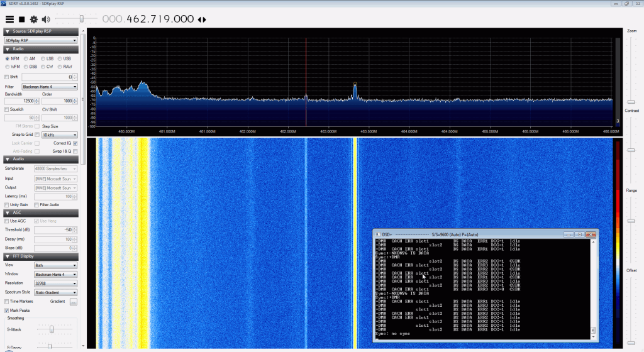The height and width of the screenshot is (352, 644).
Task: Open the FFT Window Blackman-Harris 4 dropdown
Action: click(x=55, y=275)
